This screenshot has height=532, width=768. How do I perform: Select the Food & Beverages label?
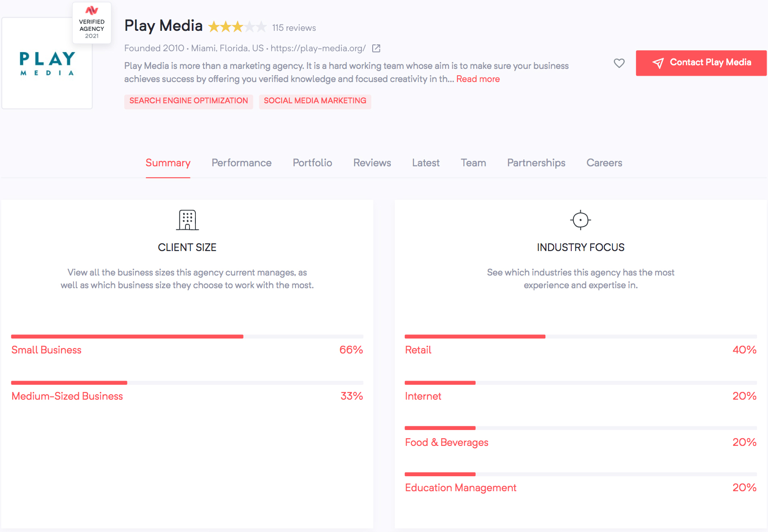coord(447,442)
